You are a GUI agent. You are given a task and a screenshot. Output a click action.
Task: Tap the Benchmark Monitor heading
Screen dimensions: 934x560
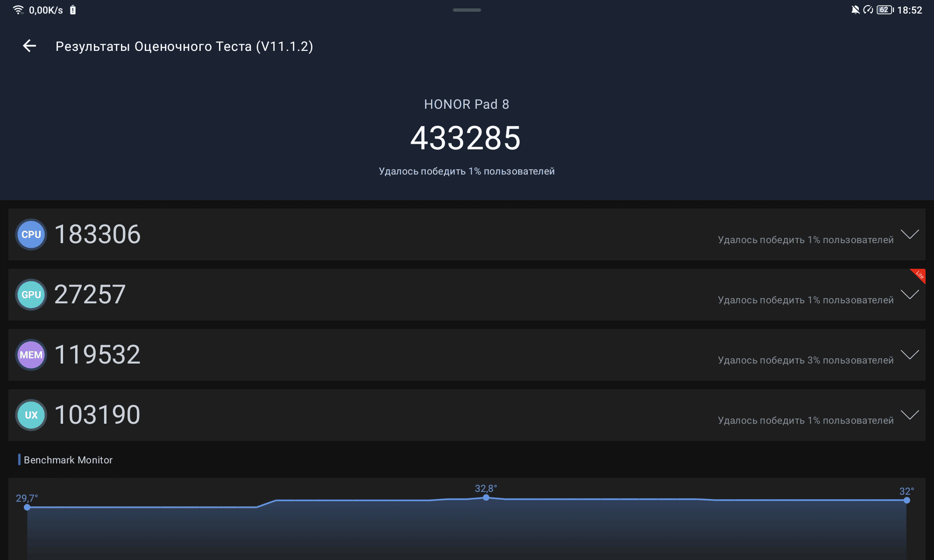tap(68, 460)
